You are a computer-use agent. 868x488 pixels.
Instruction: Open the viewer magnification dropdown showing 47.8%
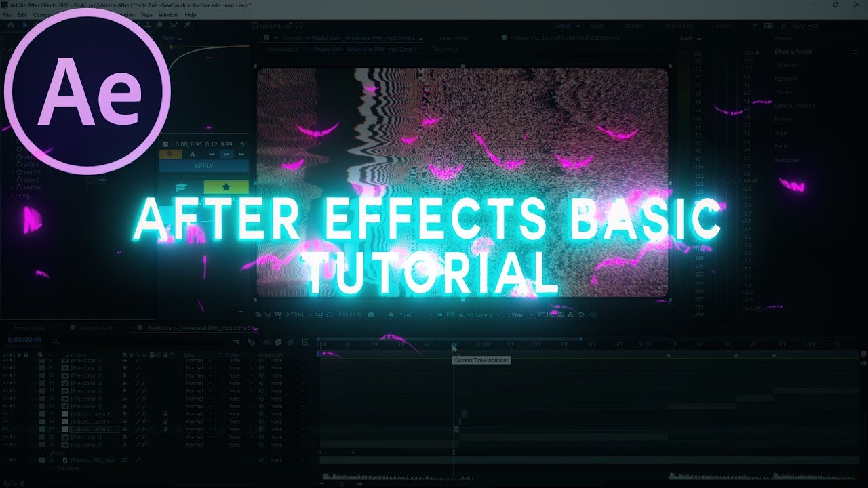[298, 315]
